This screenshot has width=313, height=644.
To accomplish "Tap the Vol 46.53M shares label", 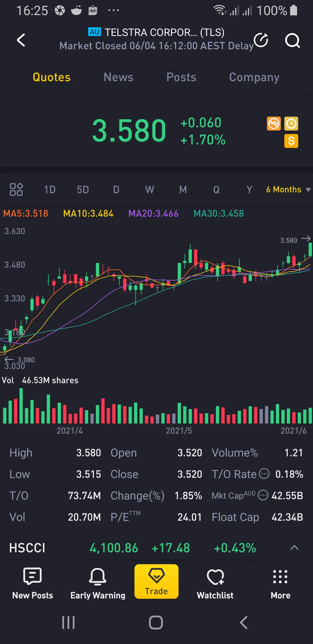I will click(x=40, y=380).
